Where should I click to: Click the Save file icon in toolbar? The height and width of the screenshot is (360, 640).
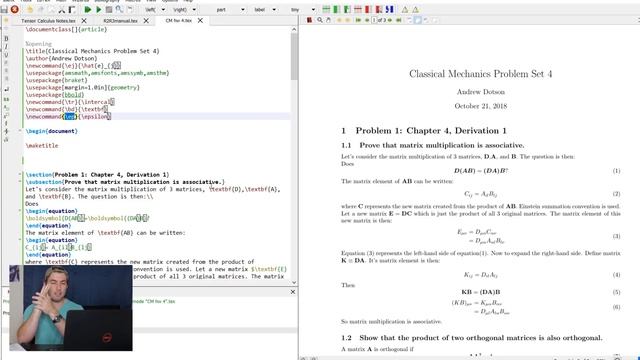[4, 9]
